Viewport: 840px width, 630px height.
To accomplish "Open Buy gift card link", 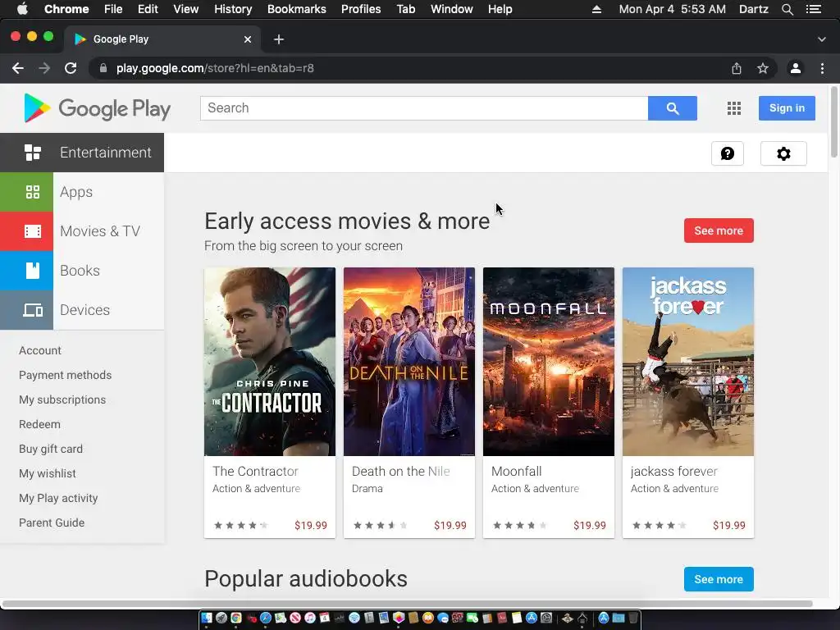I will point(51,449).
